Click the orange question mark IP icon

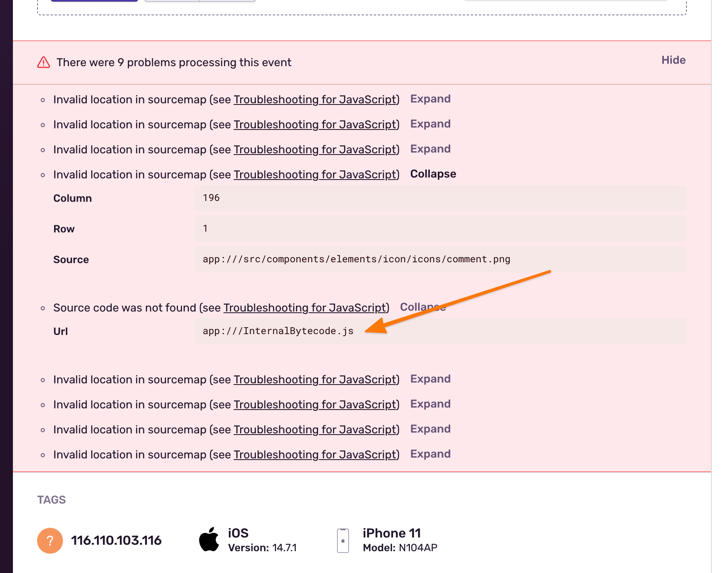(x=49, y=540)
